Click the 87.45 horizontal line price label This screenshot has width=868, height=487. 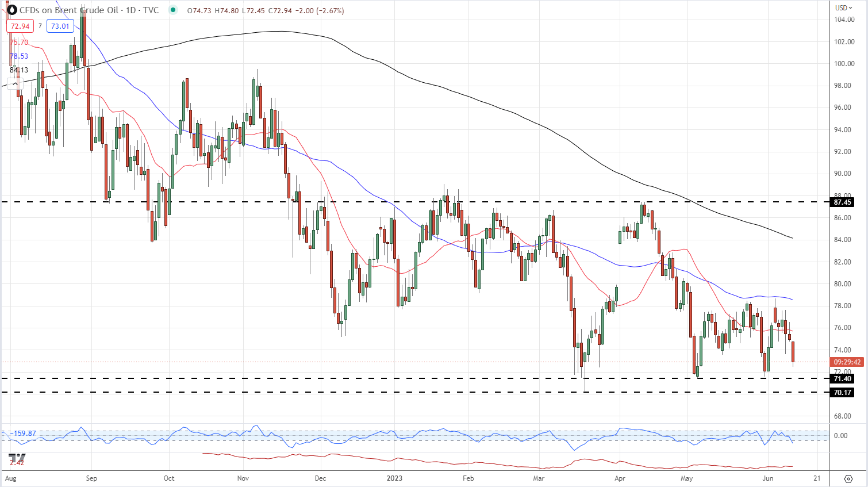pos(842,202)
